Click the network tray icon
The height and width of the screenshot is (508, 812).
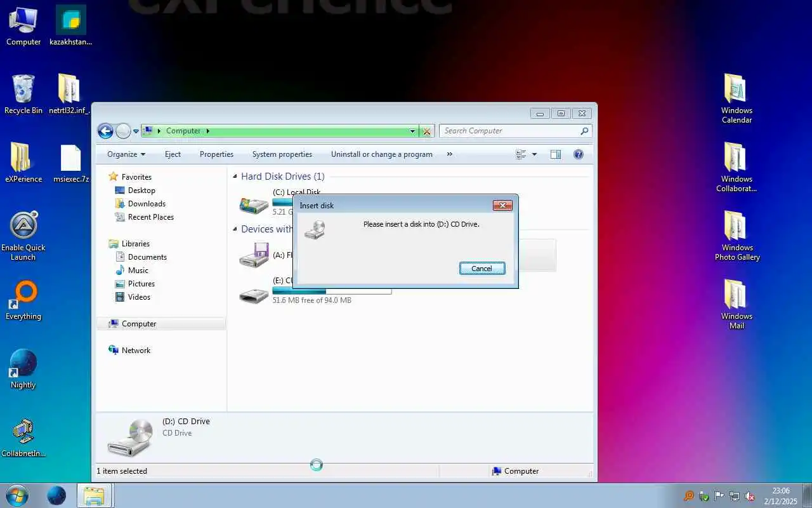[x=735, y=496]
